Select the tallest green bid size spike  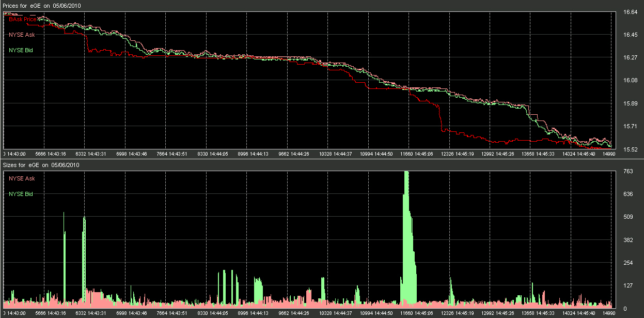pos(407,238)
